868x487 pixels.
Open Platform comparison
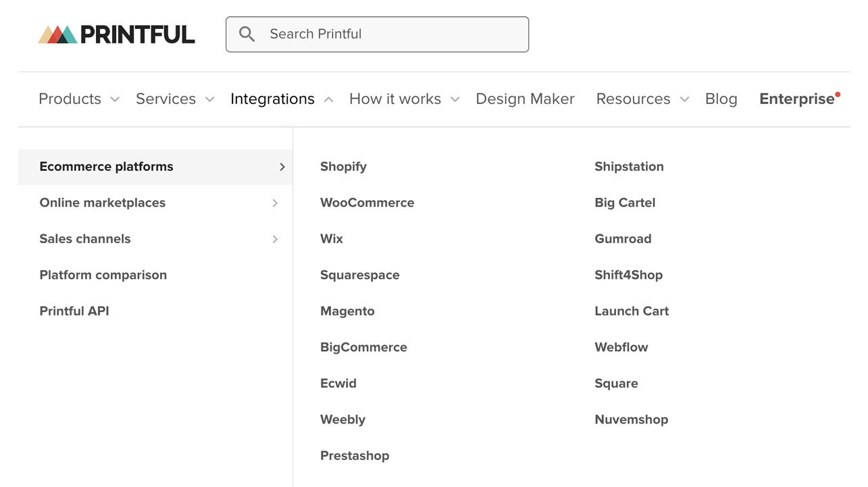pos(103,275)
